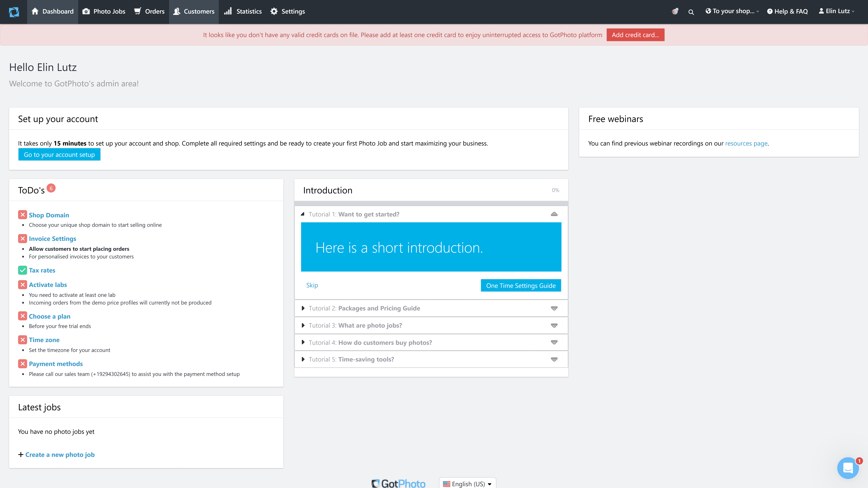
Task: Click red X icon beside Shop Domain
Action: pyautogui.click(x=23, y=215)
